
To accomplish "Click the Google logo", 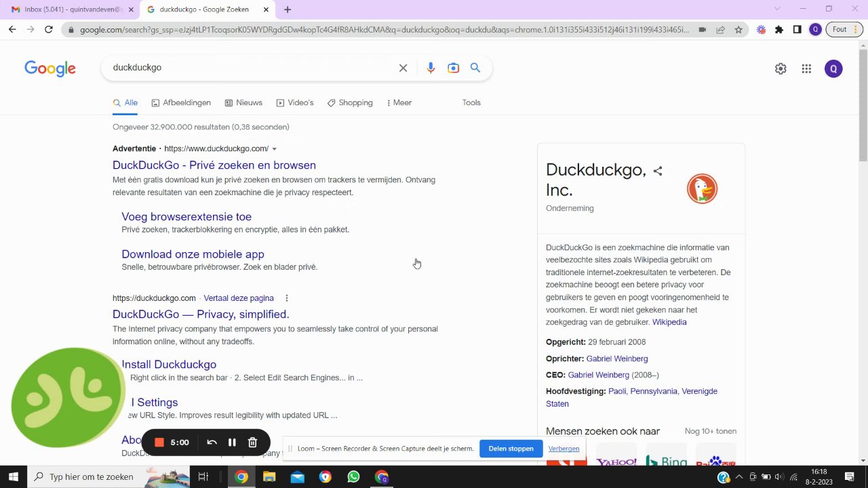I will 50,68.
